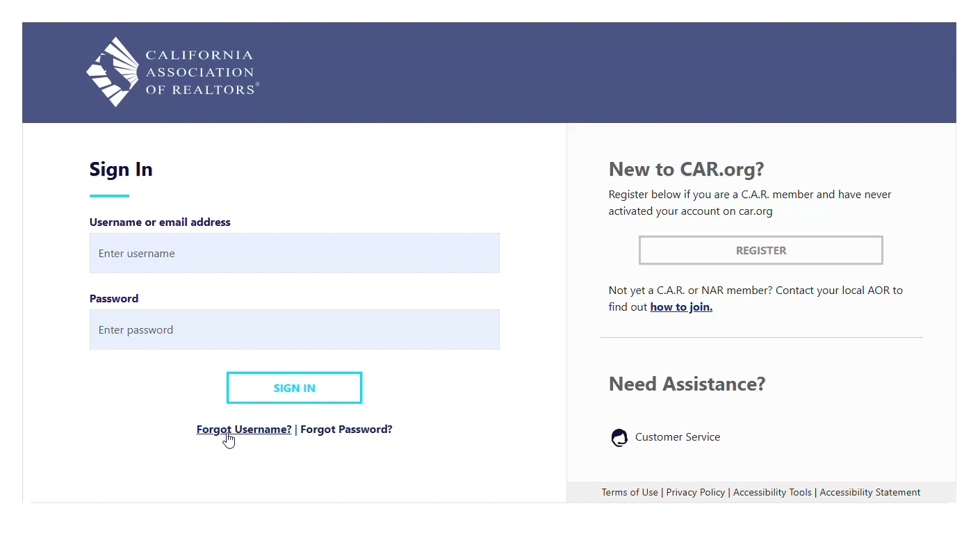Select the Customer Service text link

click(x=677, y=437)
